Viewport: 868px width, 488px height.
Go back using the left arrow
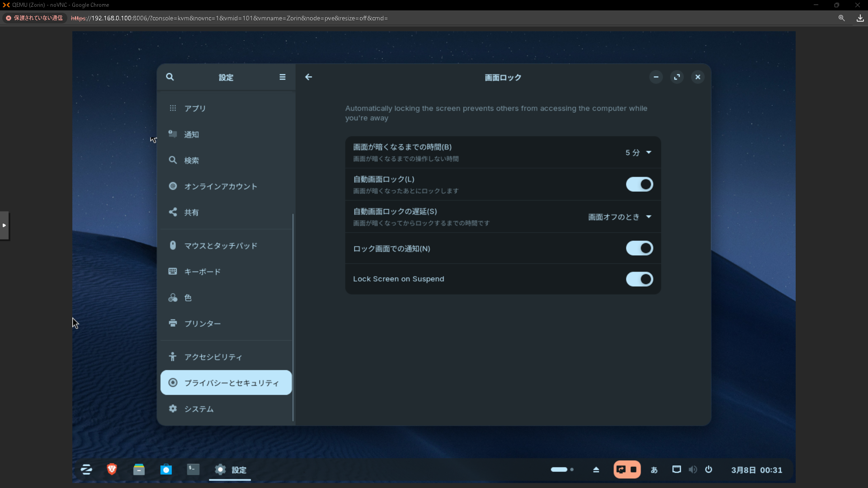coord(308,77)
